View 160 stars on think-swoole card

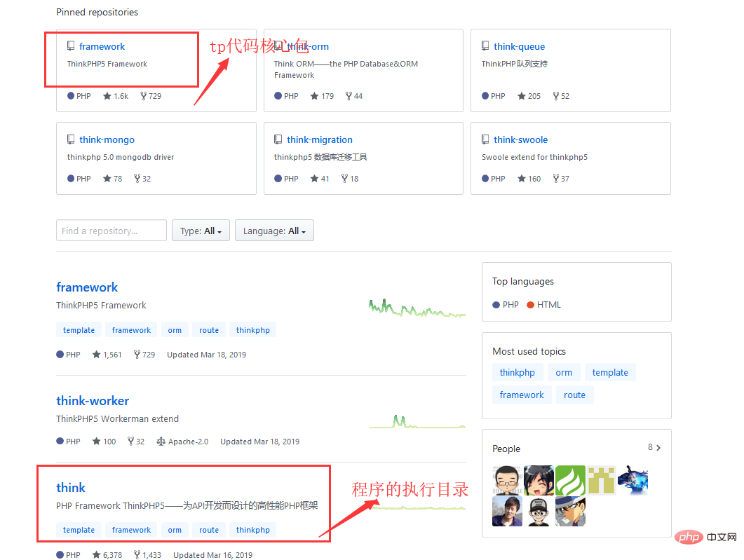[x=529, y=179]
